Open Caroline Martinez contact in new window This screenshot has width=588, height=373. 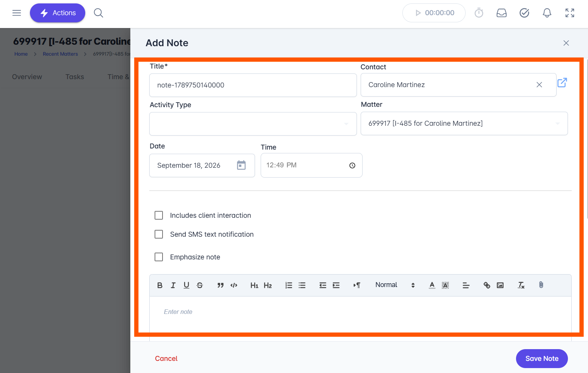(x=562, y=82)
